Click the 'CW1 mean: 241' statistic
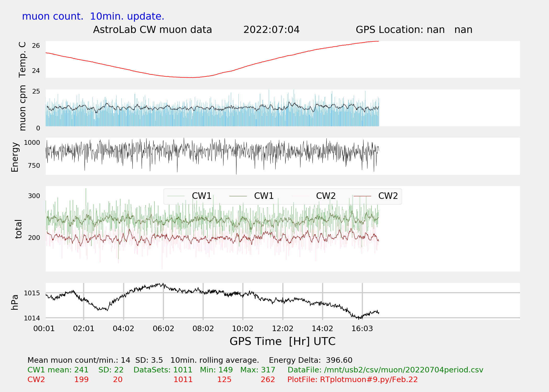This screenshot has height=392, width=549. (x=58, y=370)
